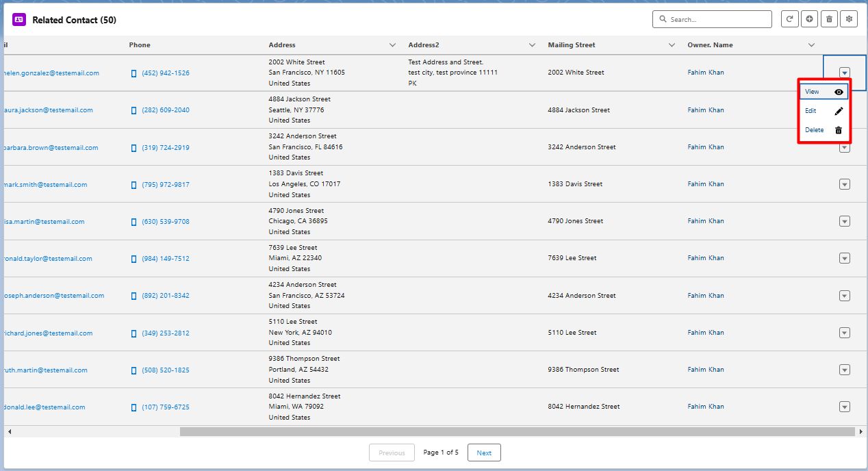Open Address column header dropdown
This screenshot has width=868, height=471.
392,45
